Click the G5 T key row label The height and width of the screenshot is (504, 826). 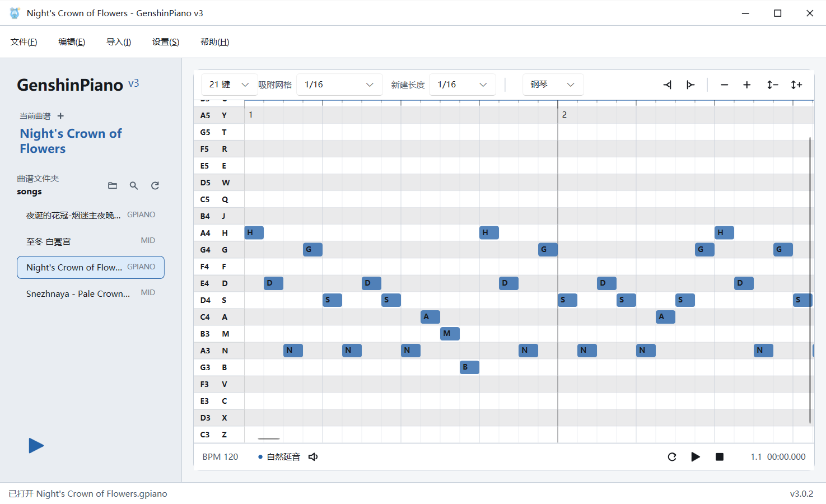(x=219, y=132)
